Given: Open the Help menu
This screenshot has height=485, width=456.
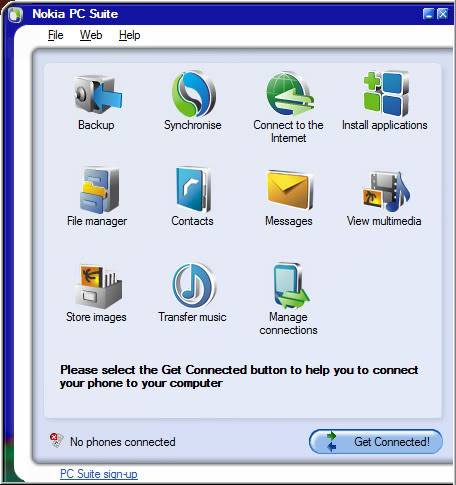Looking at the screenshot, I should (x=129, y=35).
